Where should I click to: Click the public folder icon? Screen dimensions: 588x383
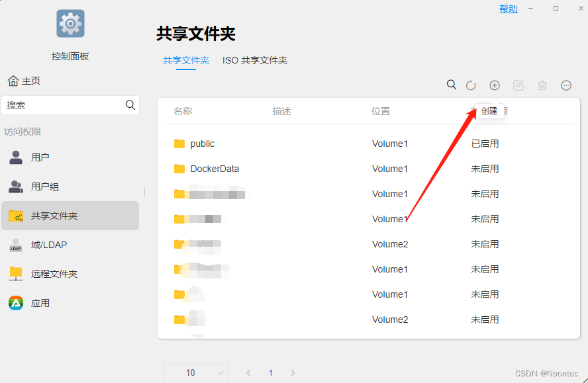point(179,144)
